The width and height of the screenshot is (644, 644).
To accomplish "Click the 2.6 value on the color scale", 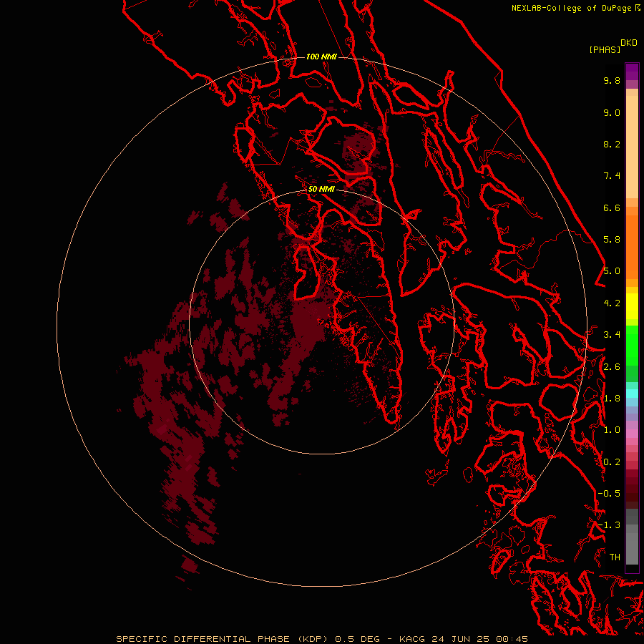I will [612, 367].
